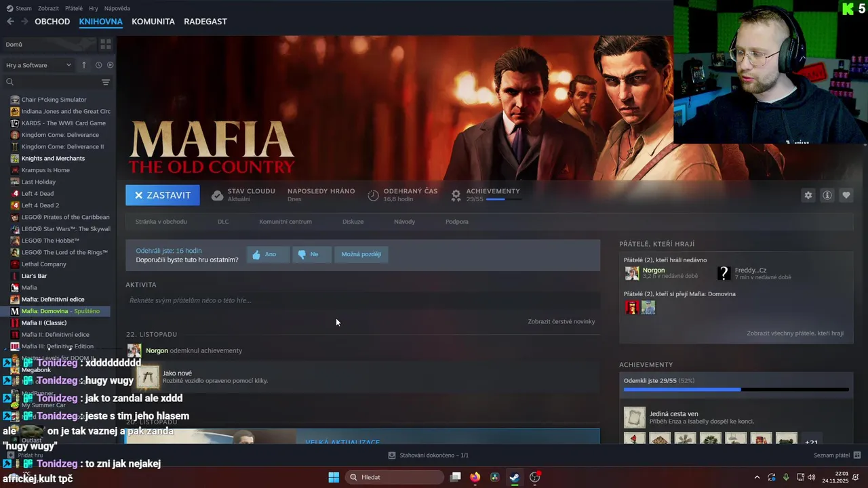Recommend the game with Ano button

[x=268, y=255]
